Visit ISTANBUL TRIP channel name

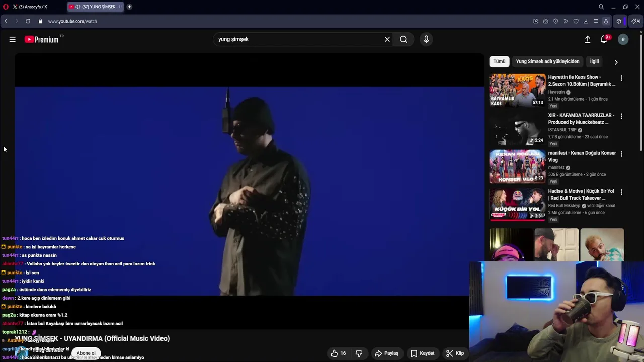click(562, 130)
